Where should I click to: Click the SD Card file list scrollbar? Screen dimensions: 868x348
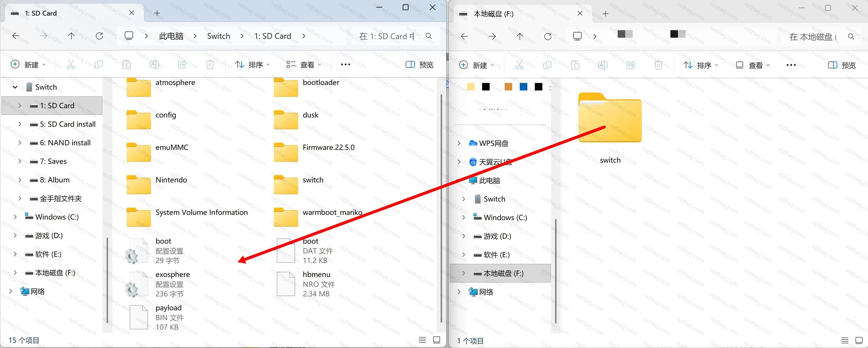pos(441,209)
